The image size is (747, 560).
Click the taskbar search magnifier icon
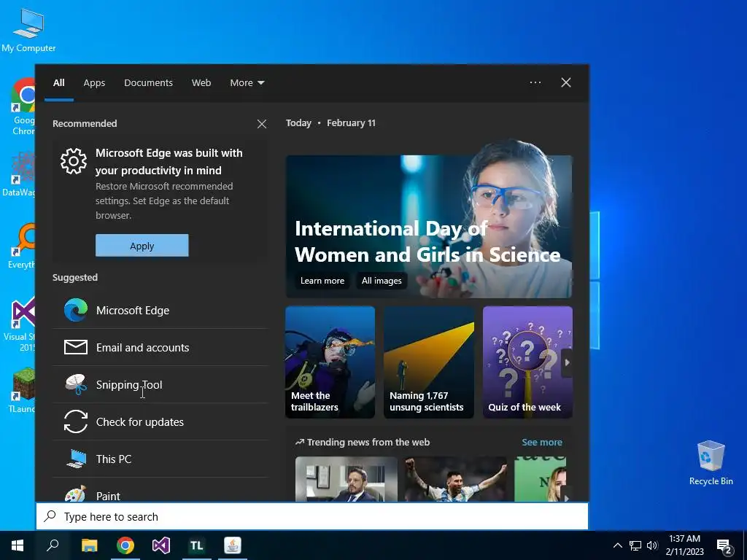[53, 545]
